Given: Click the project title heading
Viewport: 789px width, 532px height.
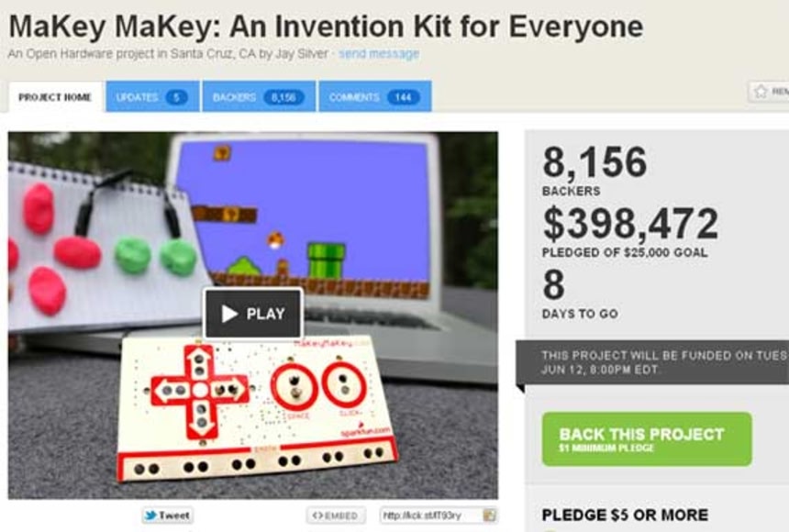Looking at the screenshot, I should click(326, 27).
